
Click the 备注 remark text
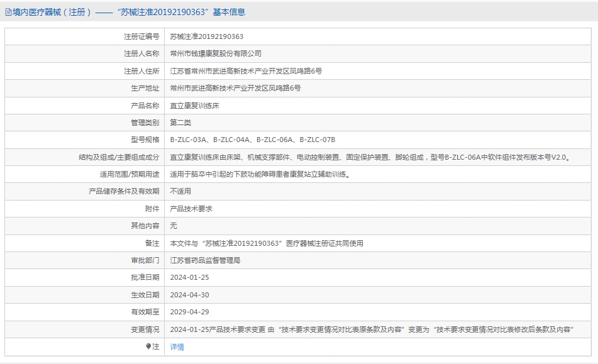[x=267, y=243]
